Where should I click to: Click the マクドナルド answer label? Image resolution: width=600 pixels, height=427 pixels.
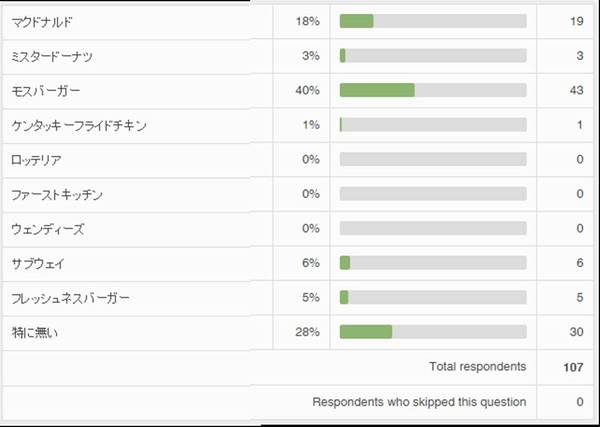click(x=42, y=21)
